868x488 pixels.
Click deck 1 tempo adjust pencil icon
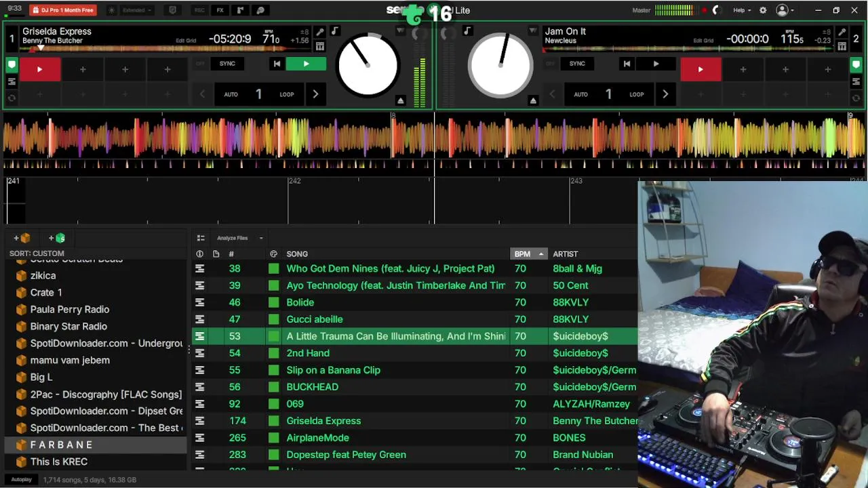[x=320, y=32]
